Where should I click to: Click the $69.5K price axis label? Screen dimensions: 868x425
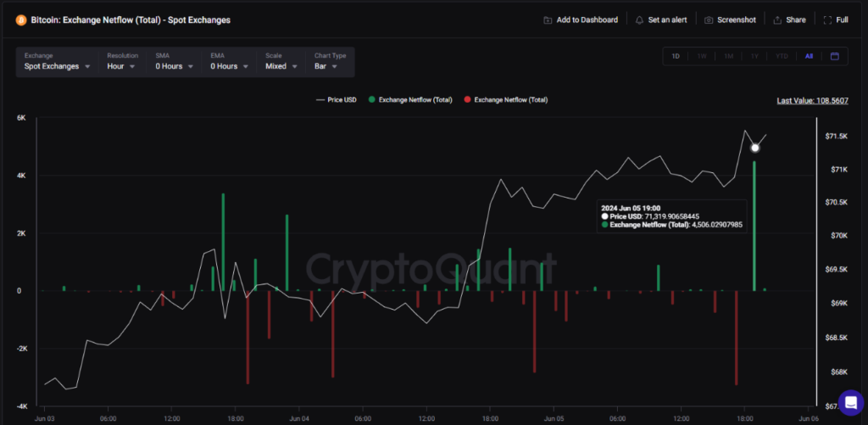836,269
